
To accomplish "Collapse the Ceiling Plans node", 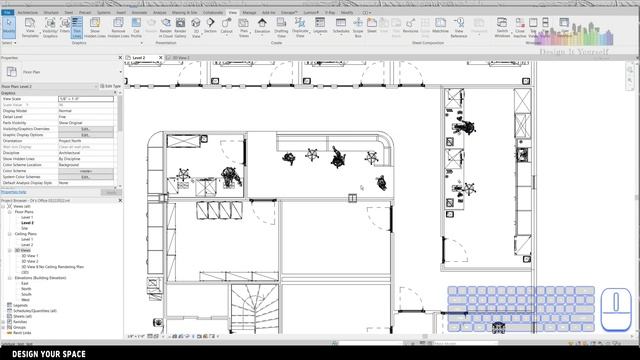I will pos(10,234).
